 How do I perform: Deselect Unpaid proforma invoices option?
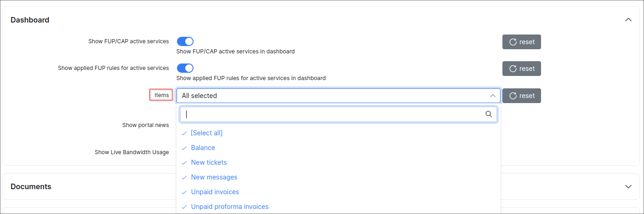point(229,207)
